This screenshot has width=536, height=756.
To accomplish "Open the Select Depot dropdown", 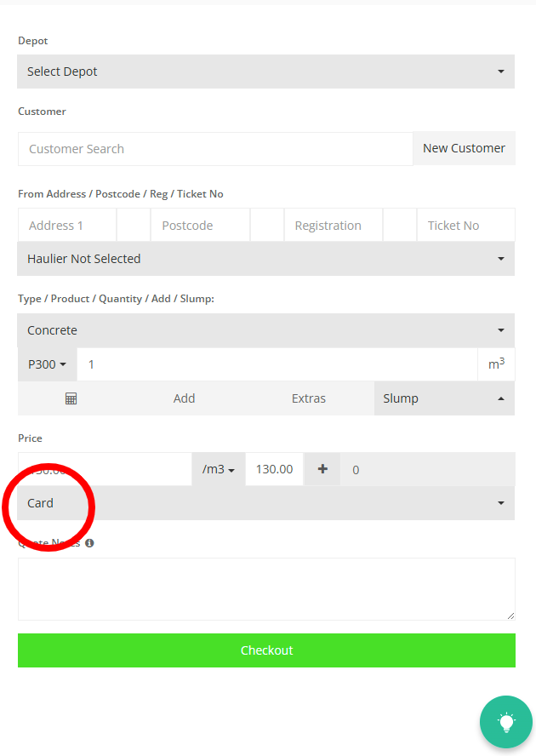I will click(x=265, y=72).
